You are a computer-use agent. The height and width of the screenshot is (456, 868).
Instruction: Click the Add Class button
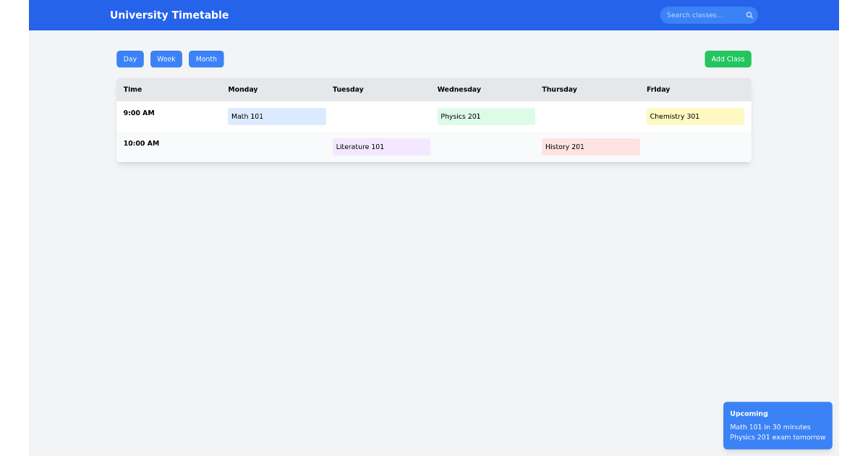click(x=728, y=59)
